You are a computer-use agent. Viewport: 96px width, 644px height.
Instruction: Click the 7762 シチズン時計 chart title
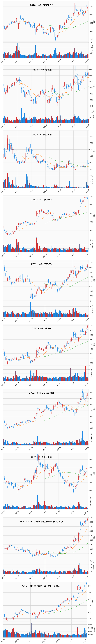coord(41,393)
